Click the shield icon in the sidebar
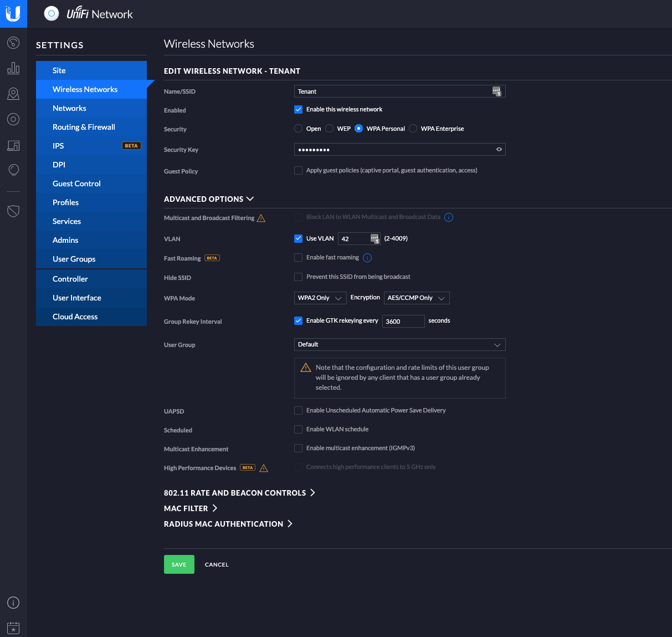Screen dimensions: 672x637 point(13,211)
